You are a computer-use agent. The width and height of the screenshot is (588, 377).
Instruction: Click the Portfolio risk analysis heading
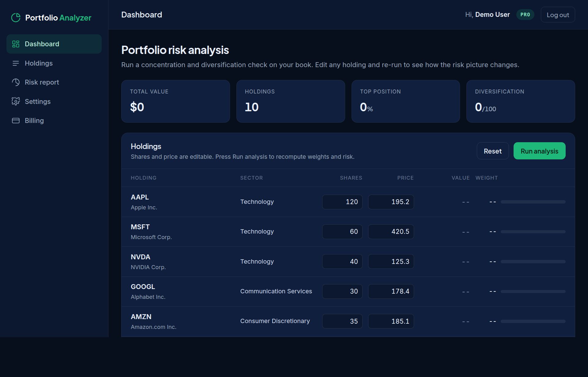[175, 50]
